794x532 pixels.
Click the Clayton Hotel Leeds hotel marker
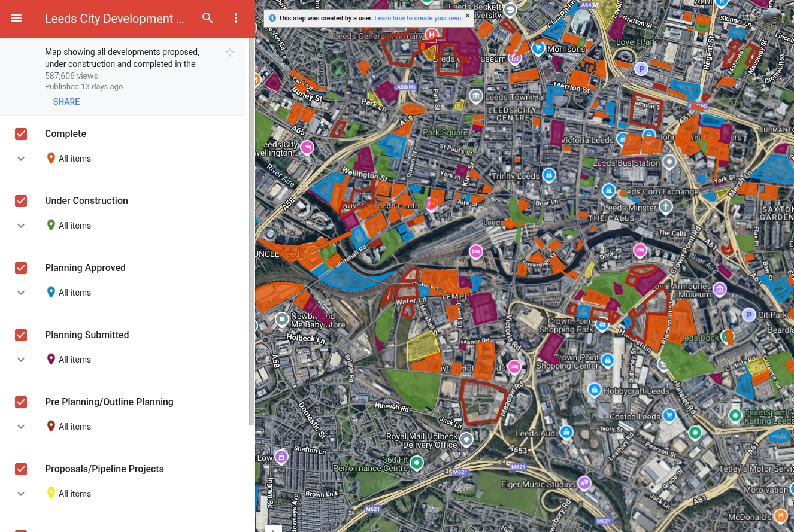514,366
